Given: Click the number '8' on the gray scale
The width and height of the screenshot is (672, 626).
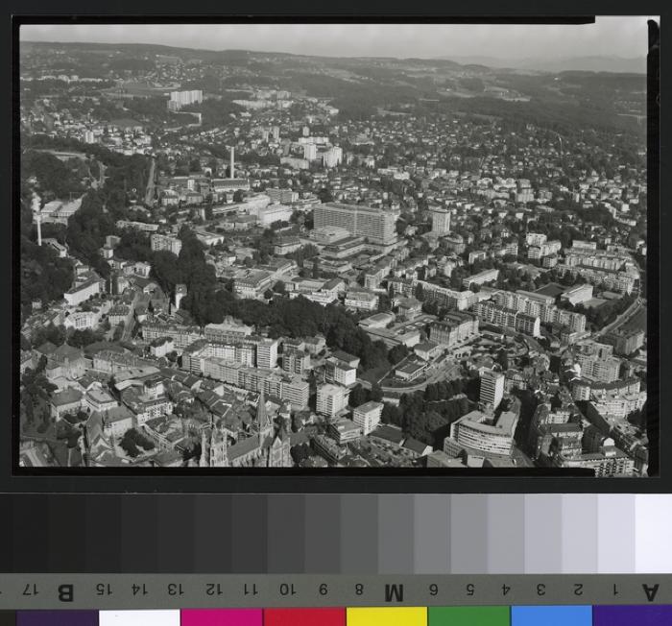Looking at the screenshot, I should pos(359,590).
